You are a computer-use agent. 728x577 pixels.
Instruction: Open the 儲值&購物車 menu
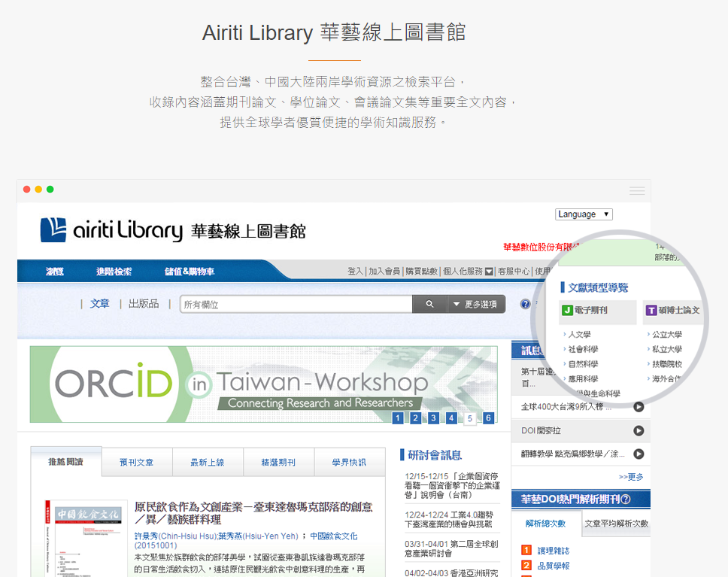190,272
